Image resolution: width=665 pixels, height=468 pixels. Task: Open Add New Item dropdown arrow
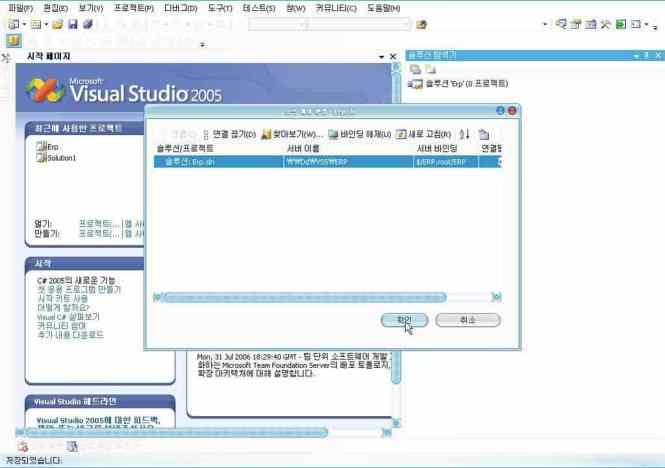pyautogui.click(x=46, y=25)
